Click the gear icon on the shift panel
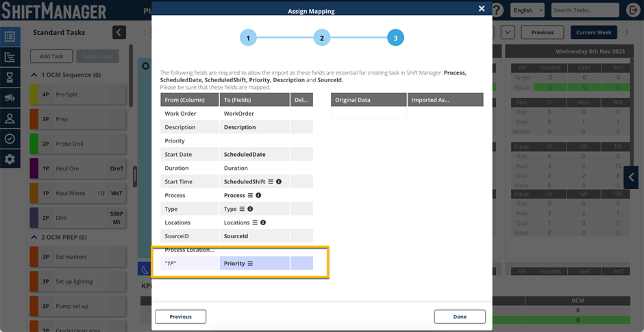 pyautogui.click(x=145, y=66)
